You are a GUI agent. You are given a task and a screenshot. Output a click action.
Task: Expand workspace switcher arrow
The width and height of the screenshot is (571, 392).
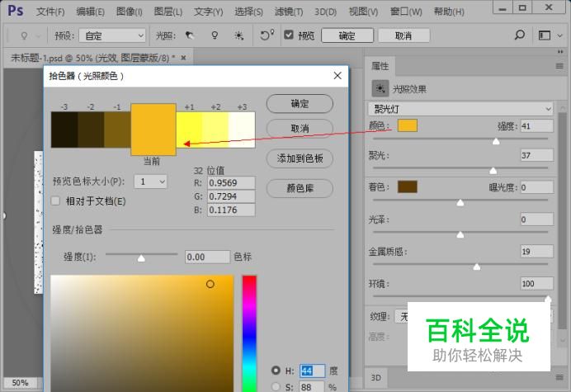pos(560,35)
